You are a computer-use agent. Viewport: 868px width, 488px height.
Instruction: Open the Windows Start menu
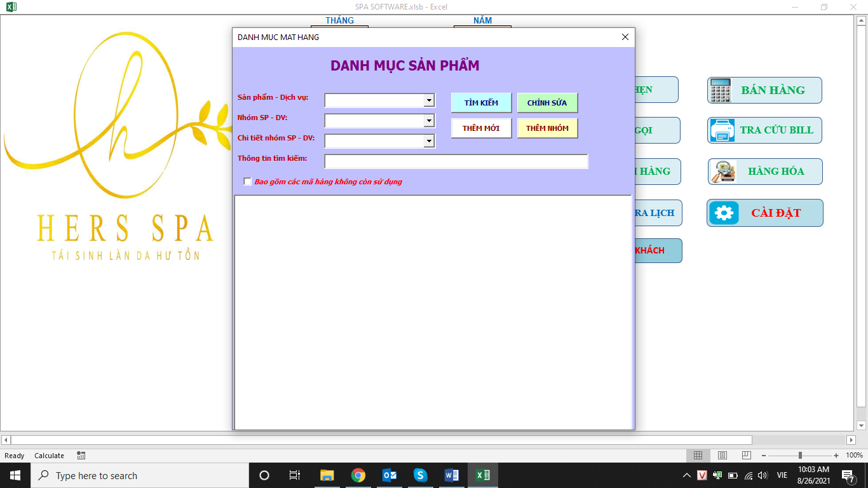(x=15, y=475)
